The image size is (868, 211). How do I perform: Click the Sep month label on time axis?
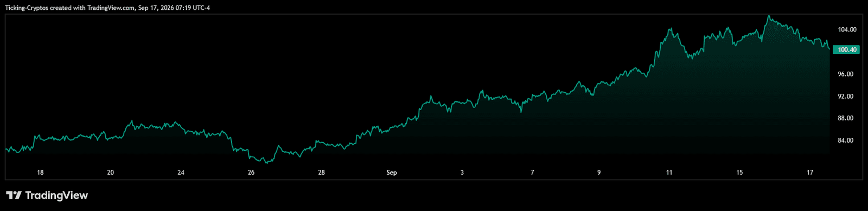coord(392,172)
